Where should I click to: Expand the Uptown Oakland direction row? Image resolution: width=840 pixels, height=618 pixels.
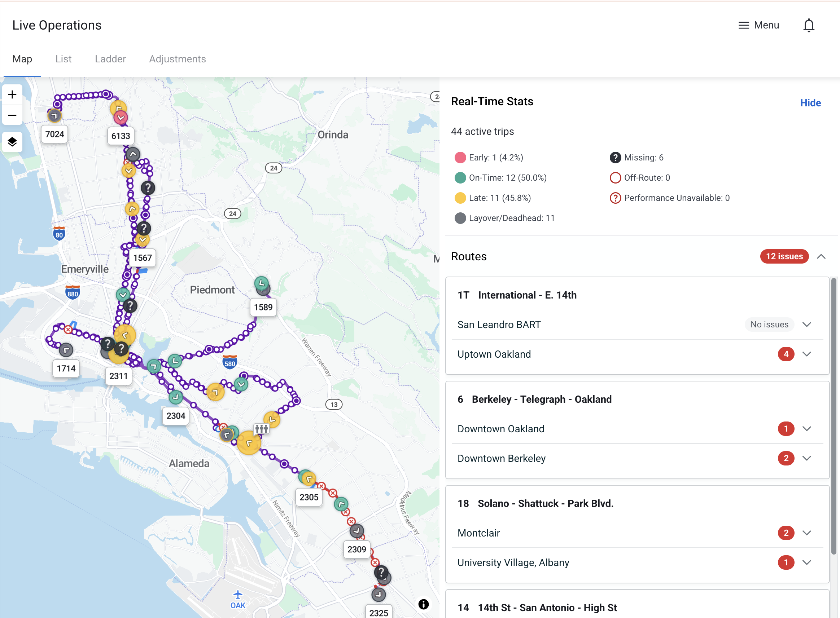(807, 354)
